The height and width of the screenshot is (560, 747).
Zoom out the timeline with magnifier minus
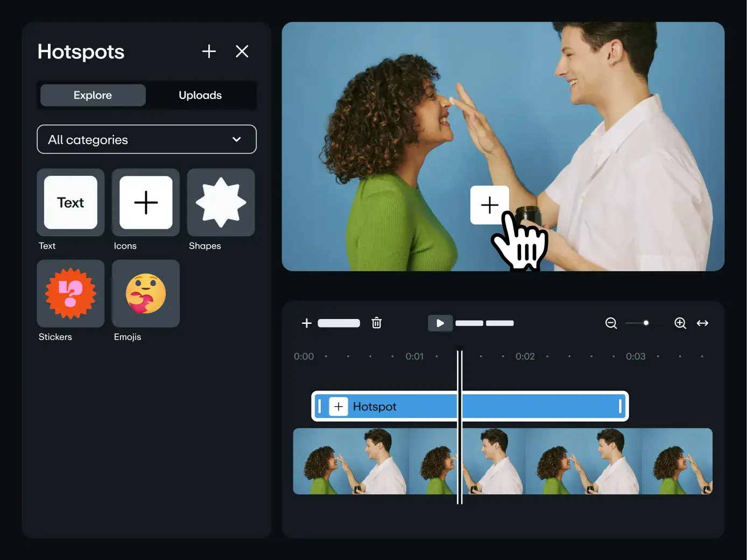tap(611, 323)
